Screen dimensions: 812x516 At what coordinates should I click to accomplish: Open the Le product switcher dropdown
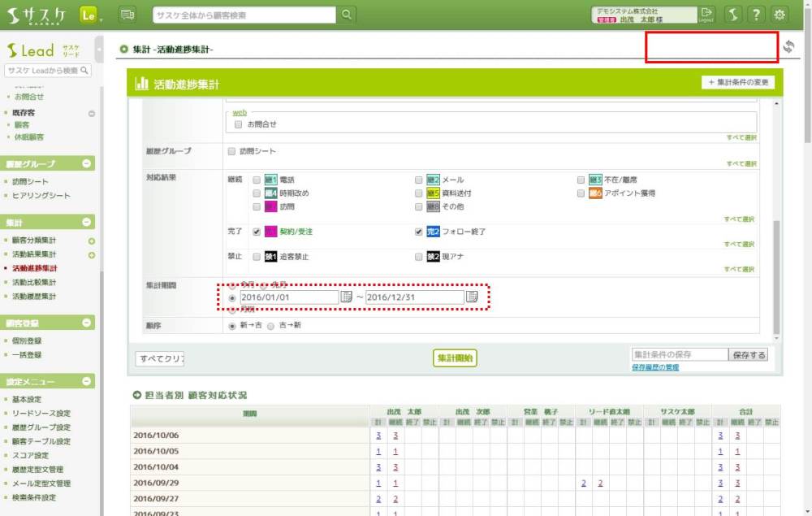(x=91, y=15)
